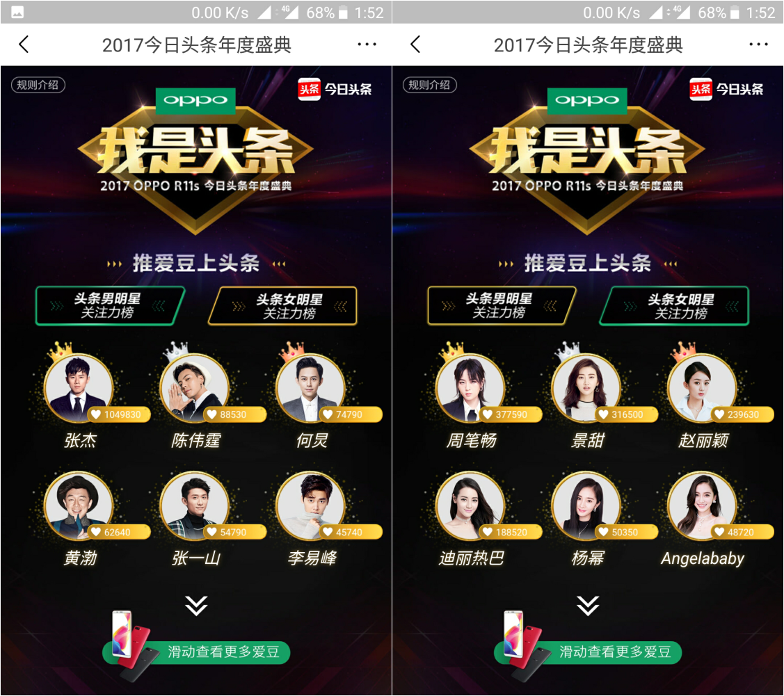This screenshot has height=696, width=784.
Task: Select the active 头条男明星关注力榜 tab on left screen
Action: pyautogui.click(x=110, y=306)
